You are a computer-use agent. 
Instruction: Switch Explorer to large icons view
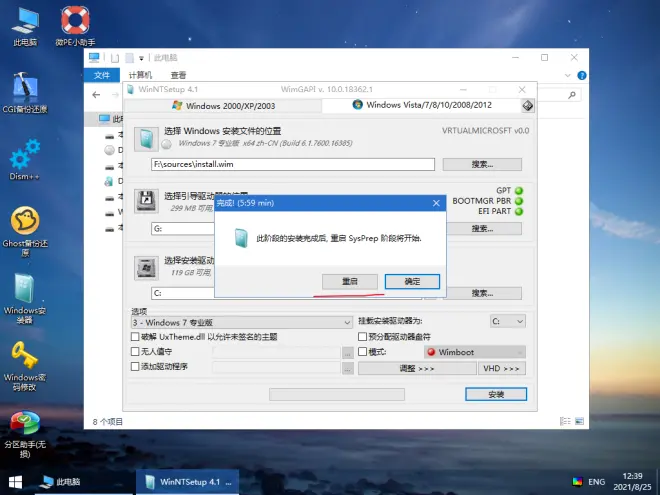[579, 421]
